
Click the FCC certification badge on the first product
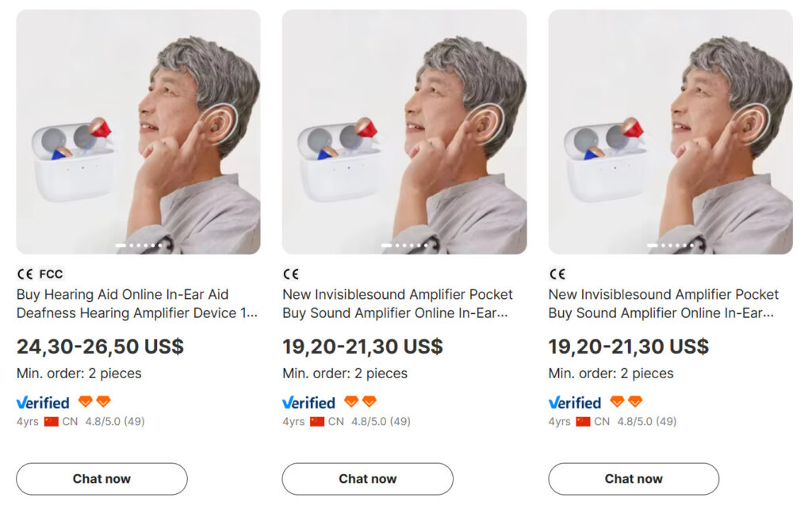(x=51, y=274)
